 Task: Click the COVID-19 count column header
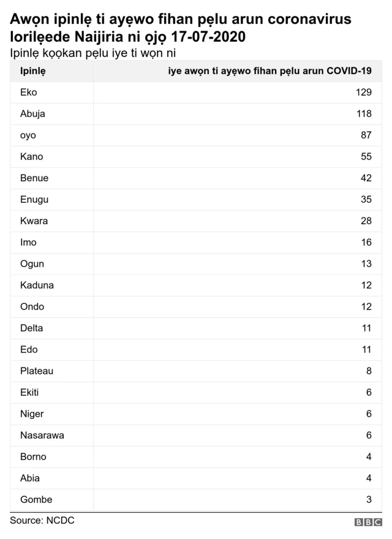[270, 71]
